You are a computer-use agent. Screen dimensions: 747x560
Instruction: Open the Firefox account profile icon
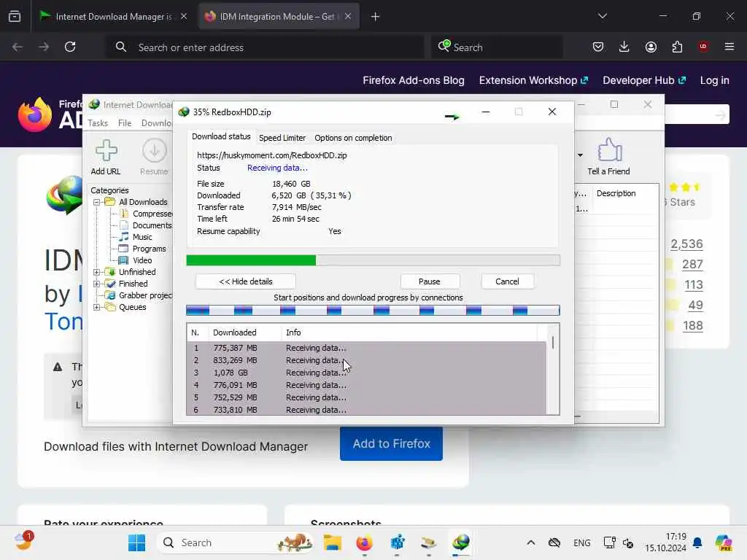coord(651,47)
